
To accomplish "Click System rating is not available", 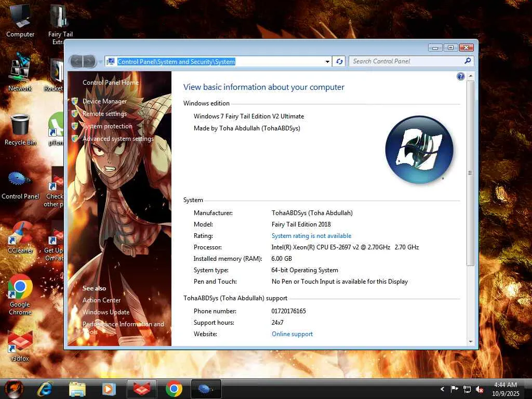I will [312, 236].
